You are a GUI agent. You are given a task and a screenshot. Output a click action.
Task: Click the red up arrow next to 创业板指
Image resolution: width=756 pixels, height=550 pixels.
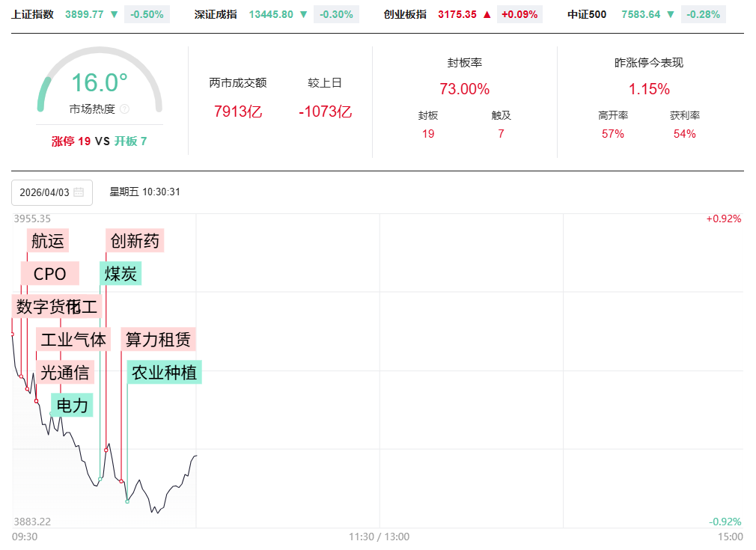[487, 14]
